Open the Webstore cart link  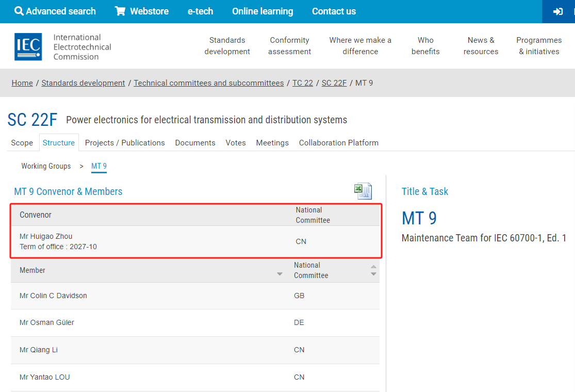pyautogui.click(x=142, y=11)
